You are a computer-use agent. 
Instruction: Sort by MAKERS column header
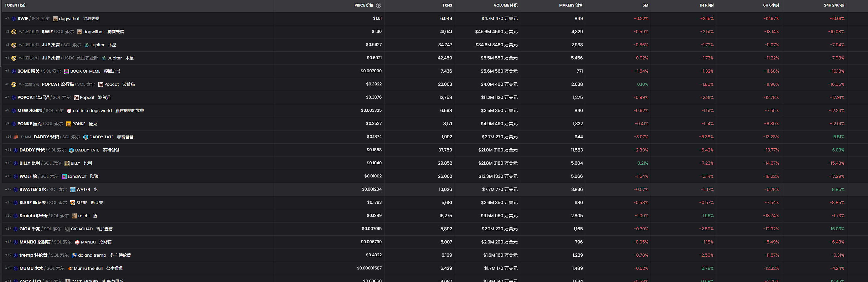(x=571, y=5)
